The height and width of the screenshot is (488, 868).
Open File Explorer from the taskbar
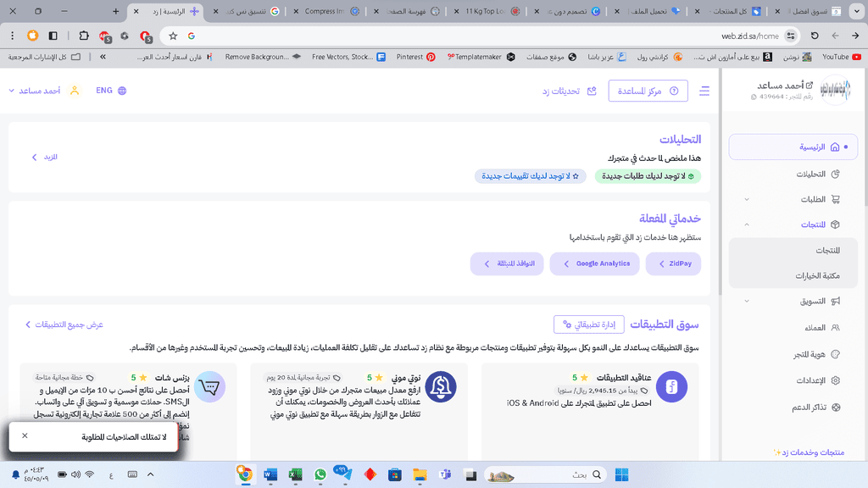click(420, 474)
